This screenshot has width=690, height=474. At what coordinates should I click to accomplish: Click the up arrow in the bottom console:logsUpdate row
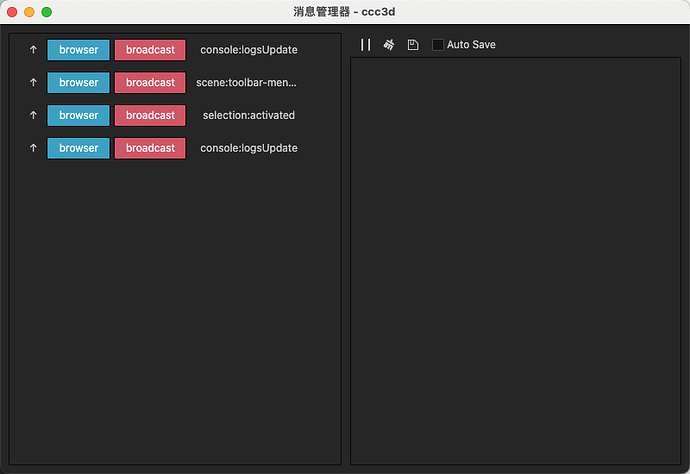(x=33, y=148)
